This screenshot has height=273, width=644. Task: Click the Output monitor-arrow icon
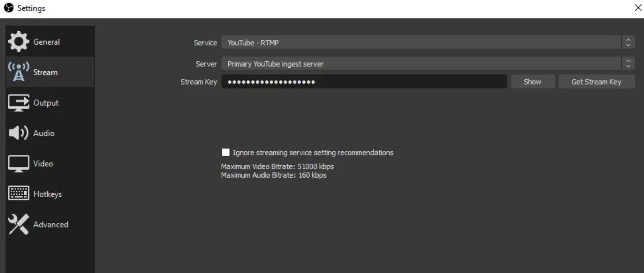[x=19, y=102]
